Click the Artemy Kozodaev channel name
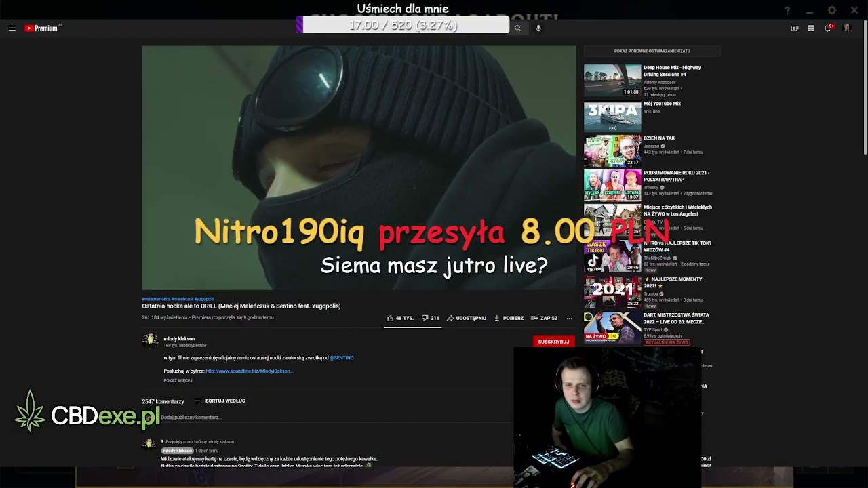The image size is (868, 488). [659, 83]
